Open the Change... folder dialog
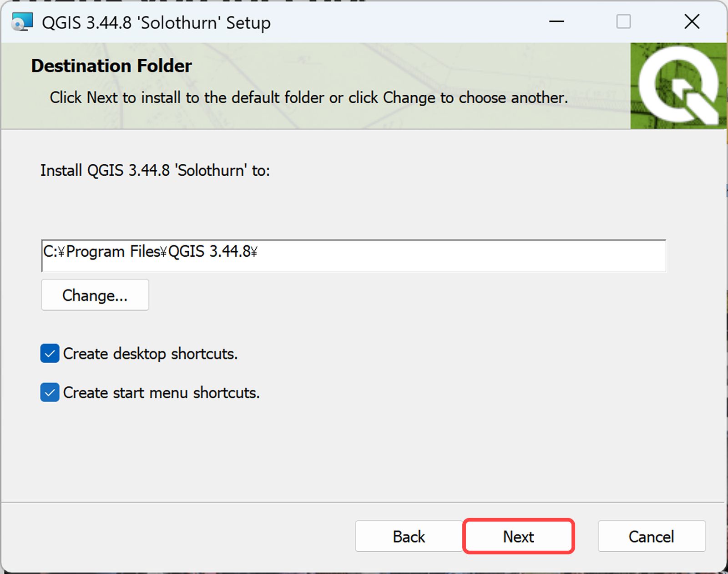Screen dimensions: 728x574 pos(95,295)
